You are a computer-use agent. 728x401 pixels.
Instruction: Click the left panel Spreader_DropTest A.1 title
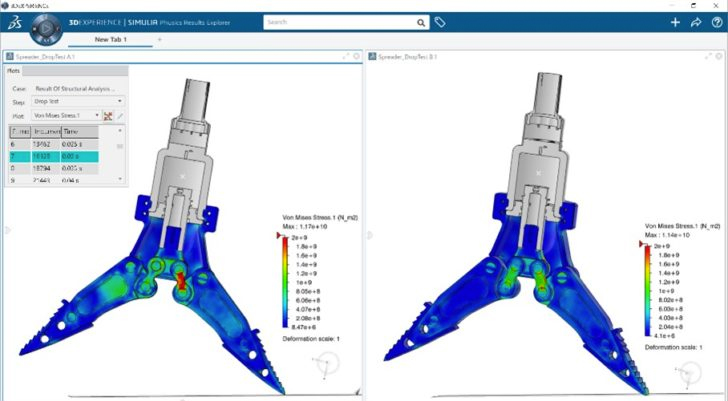click(x=45, y=57)
